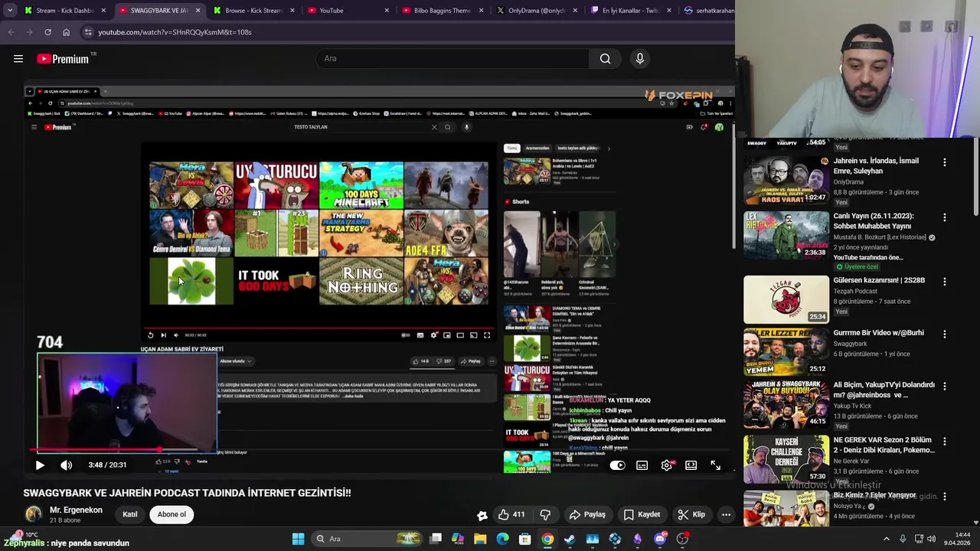Image resolution: width=980 pixels, height=551 pixels.
Task: Open options for Biz Kimiz? Eşler Yarışıyor video
Action: 945,497
